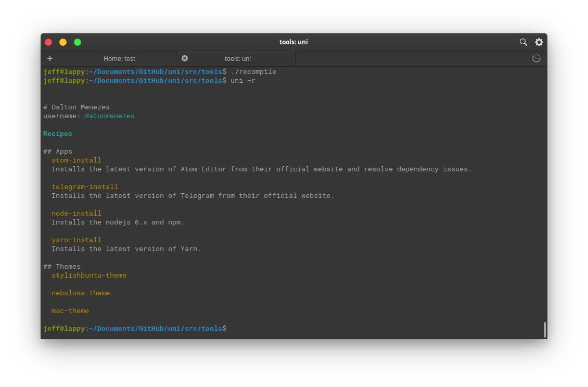Viewport: 588px width, 387px height.
Task: Click the 'mac-theme' entry
Action: (70, 311)
